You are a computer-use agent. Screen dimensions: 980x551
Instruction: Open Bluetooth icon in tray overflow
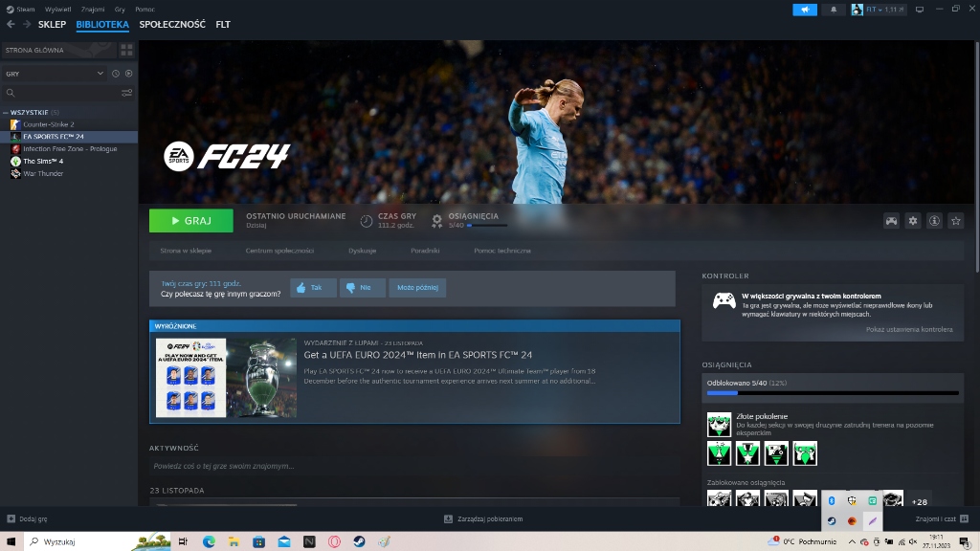click(x=832, y=501)
